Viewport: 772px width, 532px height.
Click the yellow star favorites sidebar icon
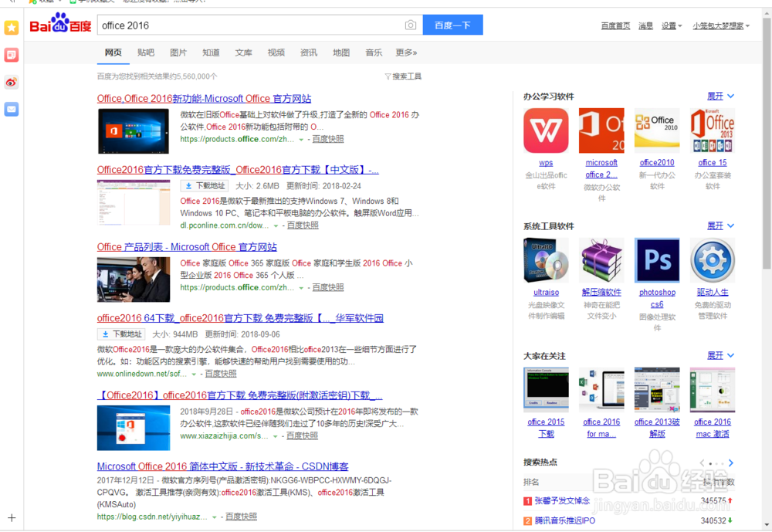pos(12,28)
